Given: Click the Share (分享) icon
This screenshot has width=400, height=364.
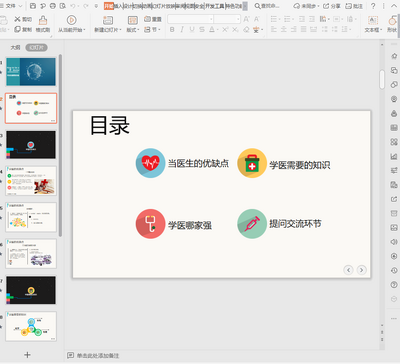Looking at the screenshot, I should click(326, 6).
